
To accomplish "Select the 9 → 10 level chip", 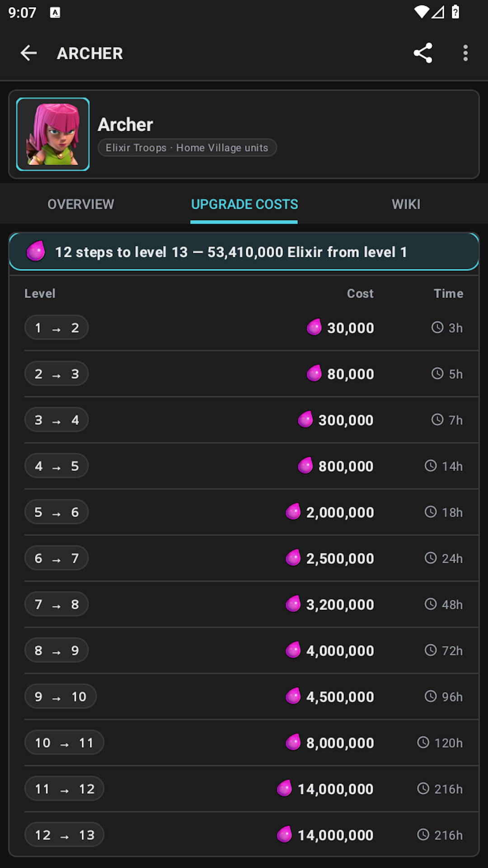I will (x=61, y=696).
